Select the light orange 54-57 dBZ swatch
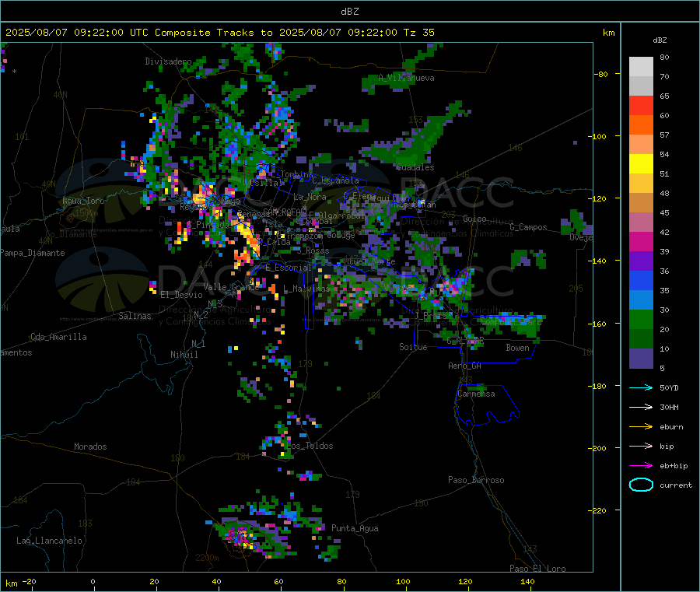Image resolution: width=700 pixels, height=592 pixels. (641, 145)
